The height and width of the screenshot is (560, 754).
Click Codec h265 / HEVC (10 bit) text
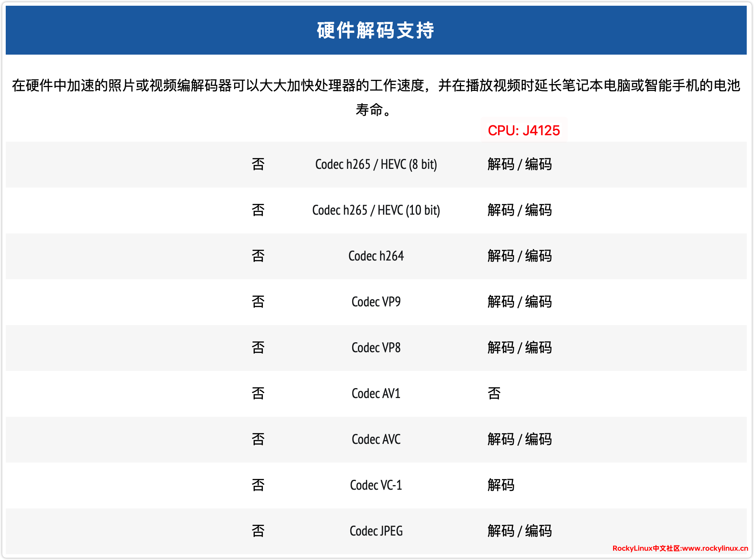pyautogui.click(x=376, y=210)
